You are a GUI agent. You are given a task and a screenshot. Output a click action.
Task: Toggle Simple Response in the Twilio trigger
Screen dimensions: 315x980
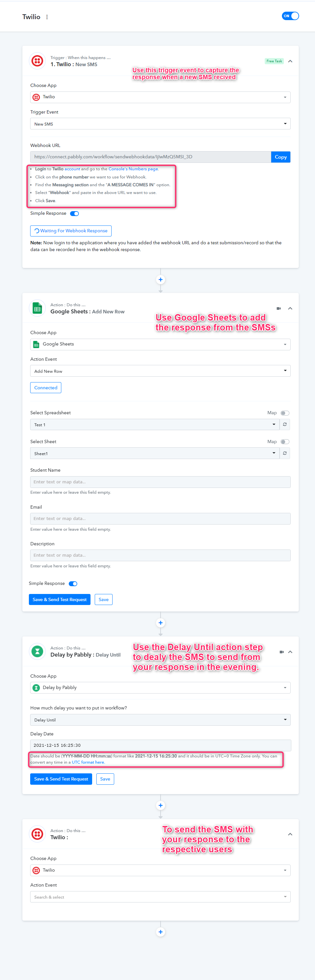[x=75, y=213]
